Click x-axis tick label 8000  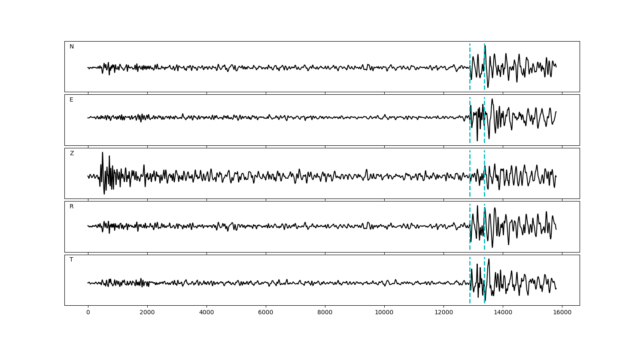(x=325, y=313)
